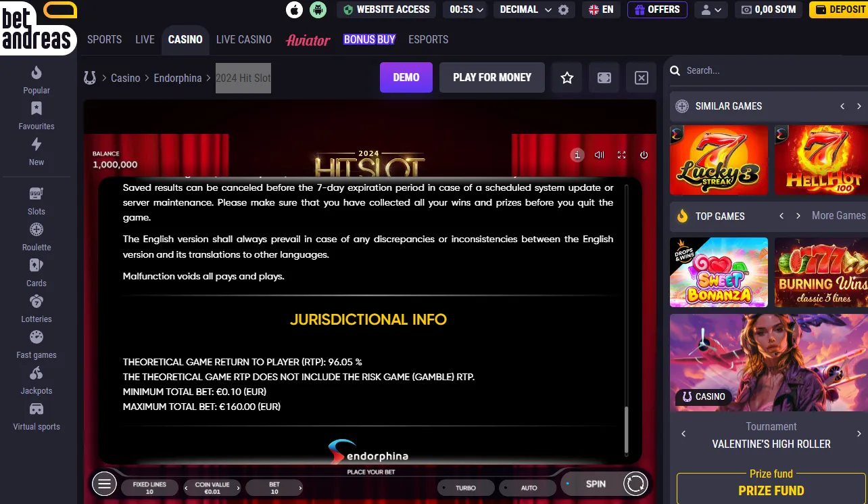This screenshot has width=868, height=504.
Task: Decrease coin value with left arrow
Action: [187, 488]
